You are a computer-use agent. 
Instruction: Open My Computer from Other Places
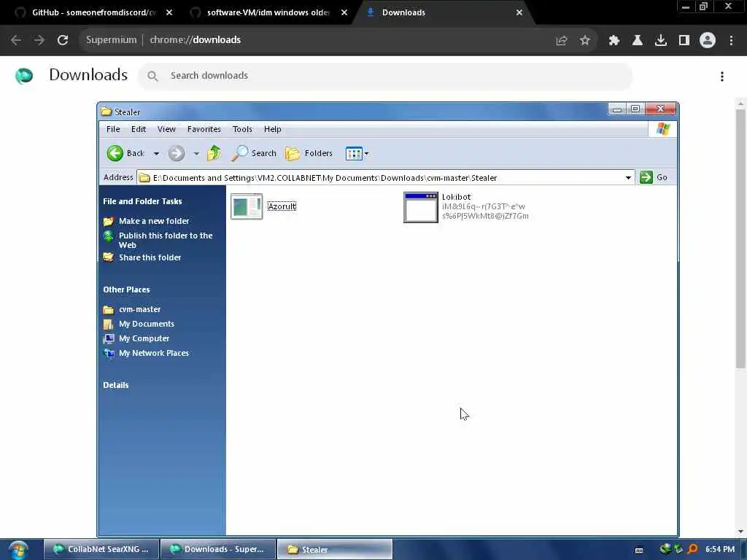pos(144,338)
